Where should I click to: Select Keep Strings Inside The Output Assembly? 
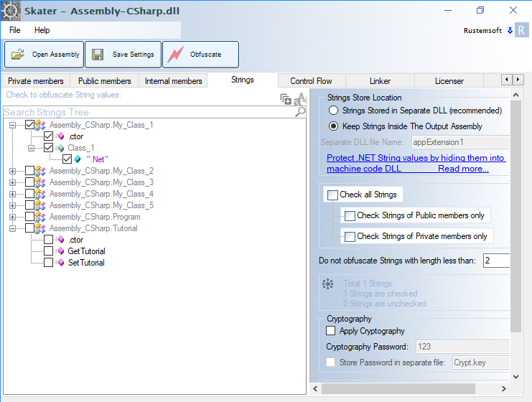(x=334, y=126)
